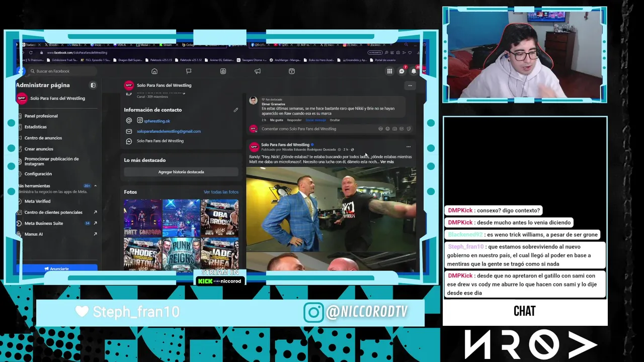Click the Anunciarte button
This screenshot has height=362, width=644.
tap(57, 268)
